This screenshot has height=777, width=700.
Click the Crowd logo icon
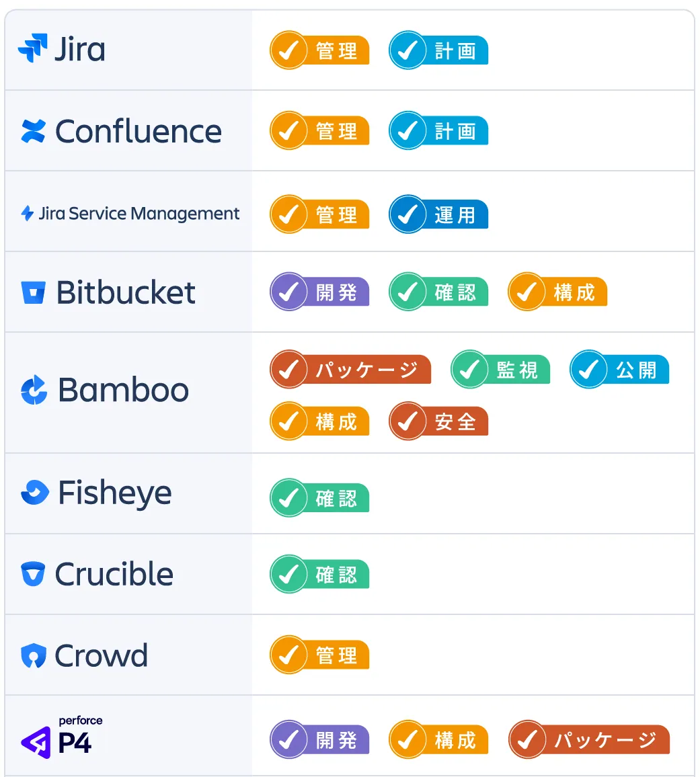pos(33,655)
